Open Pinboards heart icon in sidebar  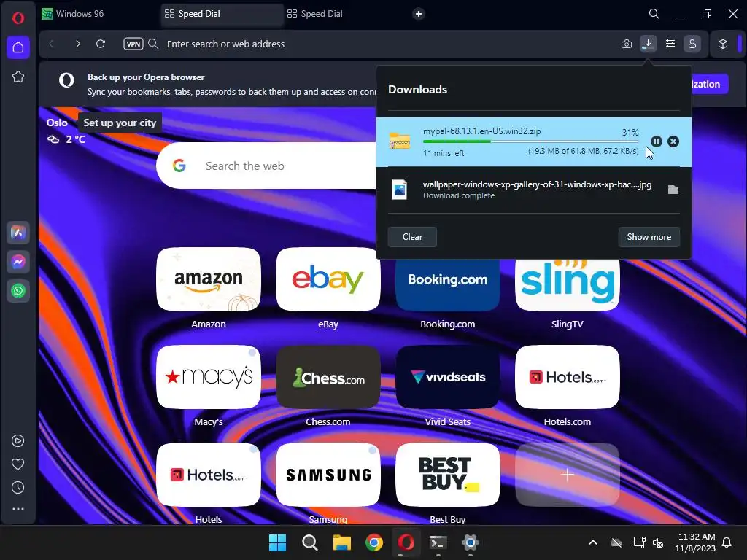point(18,464)
